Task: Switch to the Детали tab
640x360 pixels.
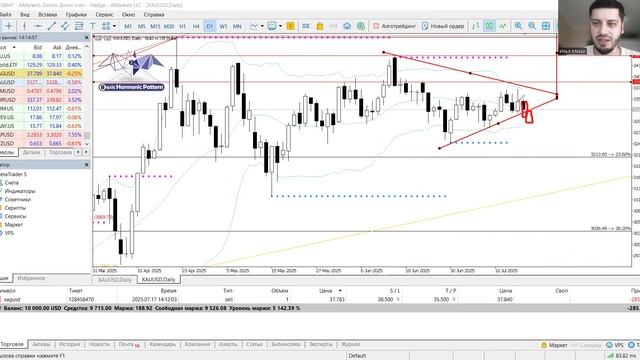Action: point(31,152)
